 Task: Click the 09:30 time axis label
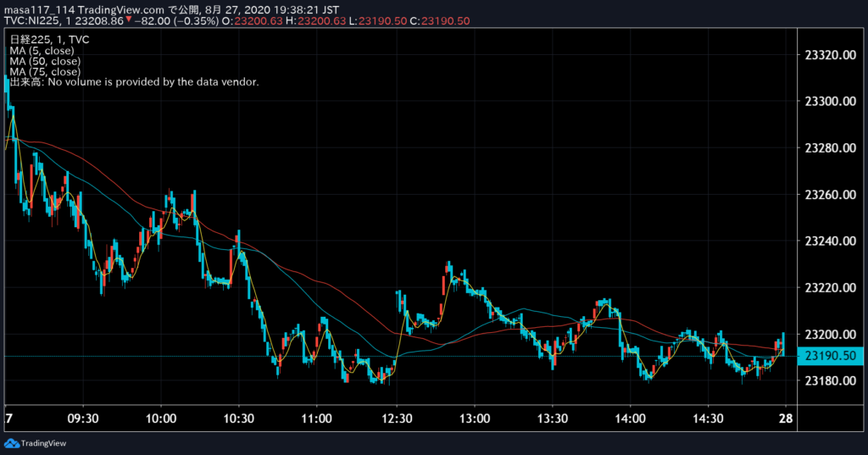click(83, 419)
